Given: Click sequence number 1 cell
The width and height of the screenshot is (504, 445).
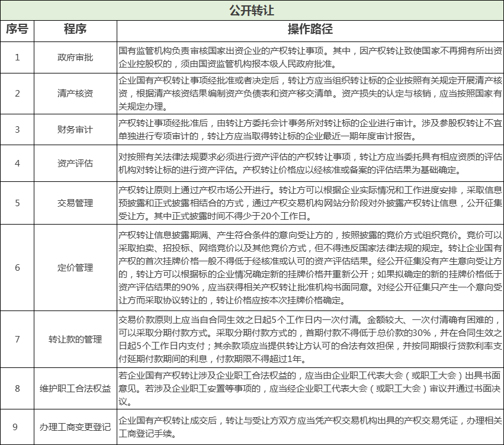Looking at the screenshot, I should pyautogui.click(x=17, y=57).
